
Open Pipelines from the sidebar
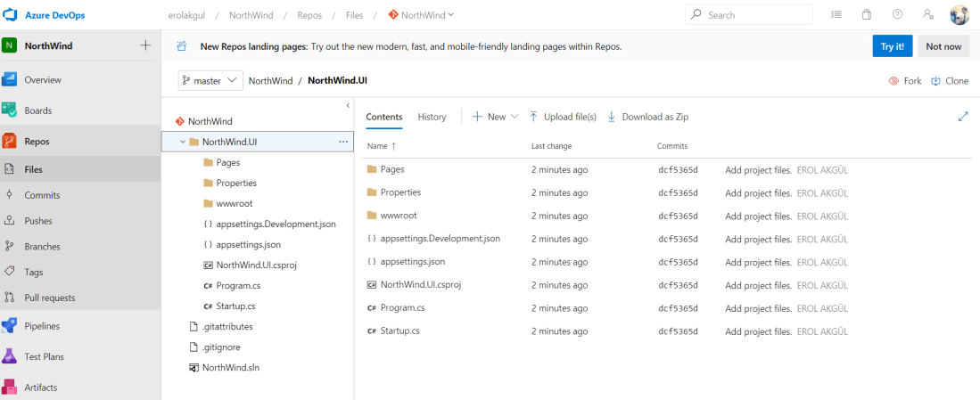42,326
